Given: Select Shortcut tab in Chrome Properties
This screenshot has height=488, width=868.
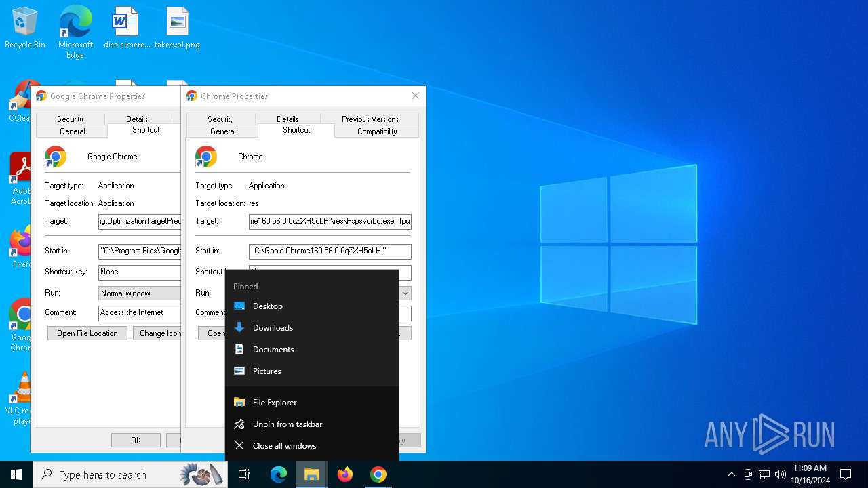Looking at the screenshot, I should tap(296, 130).
